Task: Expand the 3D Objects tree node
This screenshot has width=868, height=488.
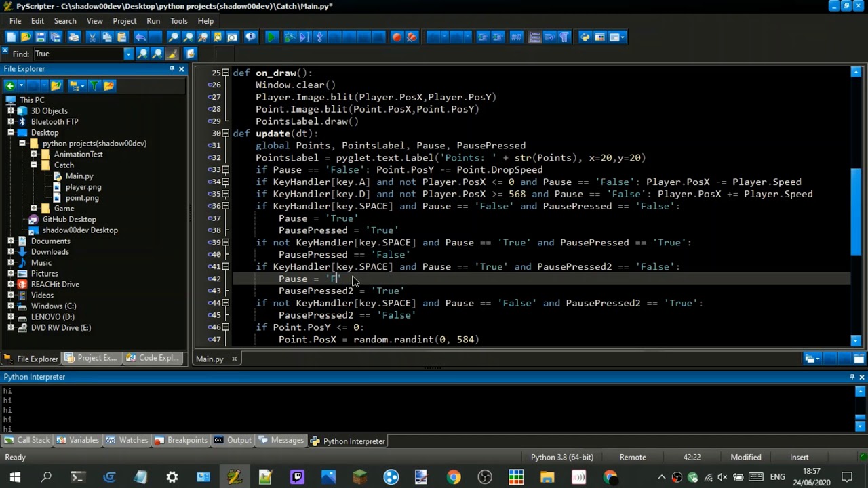Action: (x=10, y=110)
